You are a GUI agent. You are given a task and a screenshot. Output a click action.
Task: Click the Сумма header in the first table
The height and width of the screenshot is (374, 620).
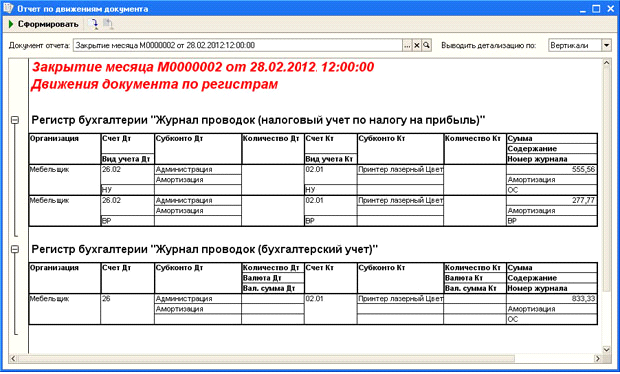coord(552,138)
